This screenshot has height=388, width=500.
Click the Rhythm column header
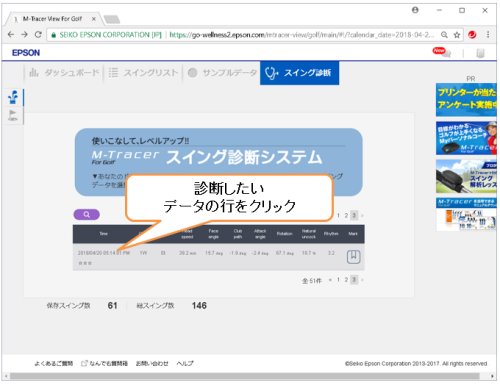[331, 234]
